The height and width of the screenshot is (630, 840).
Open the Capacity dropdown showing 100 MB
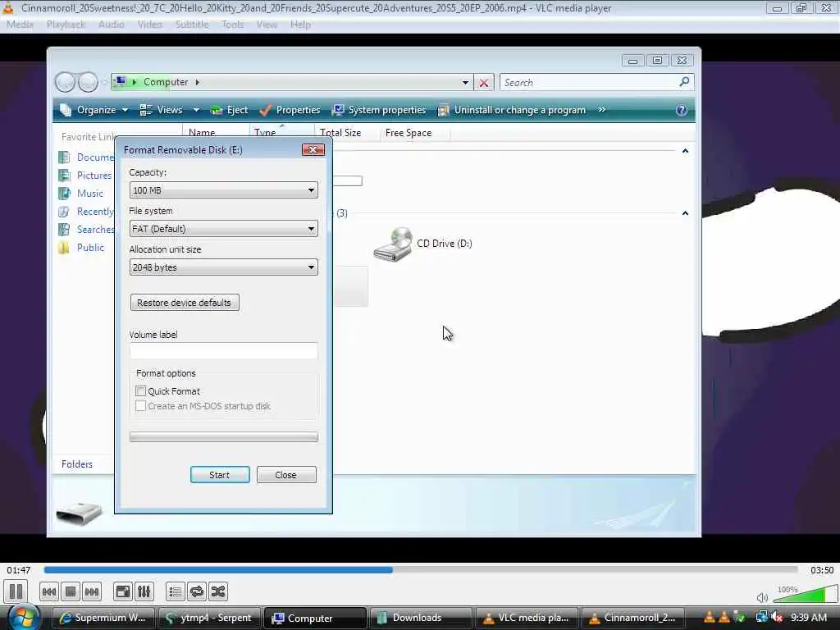[x=223, y=190]
